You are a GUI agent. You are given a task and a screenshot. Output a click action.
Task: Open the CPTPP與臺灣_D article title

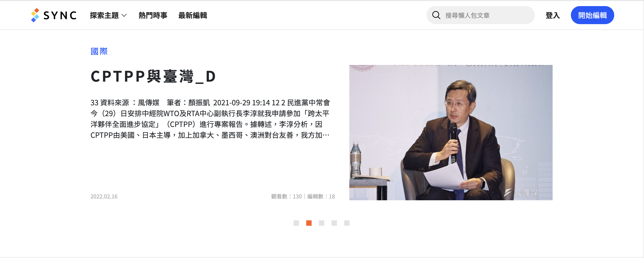coord(153,76)
